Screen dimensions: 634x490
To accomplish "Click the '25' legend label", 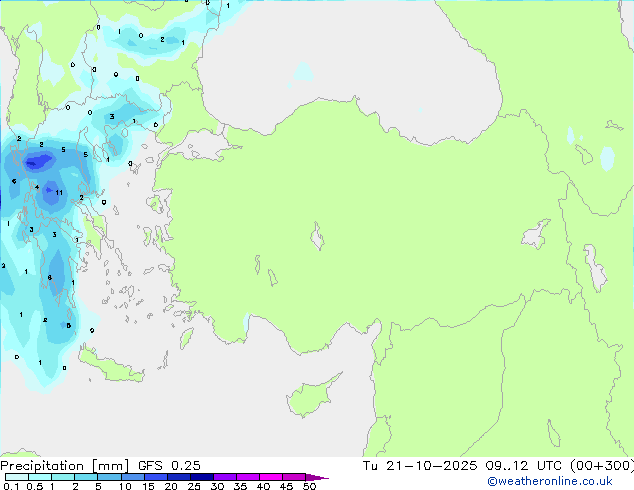I will click(194, 486).
